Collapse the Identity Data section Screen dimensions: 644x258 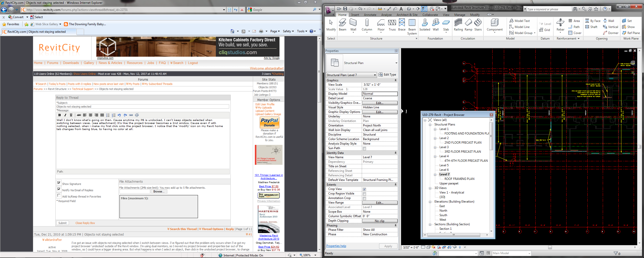pyautogui.click(x=395, y=153)
